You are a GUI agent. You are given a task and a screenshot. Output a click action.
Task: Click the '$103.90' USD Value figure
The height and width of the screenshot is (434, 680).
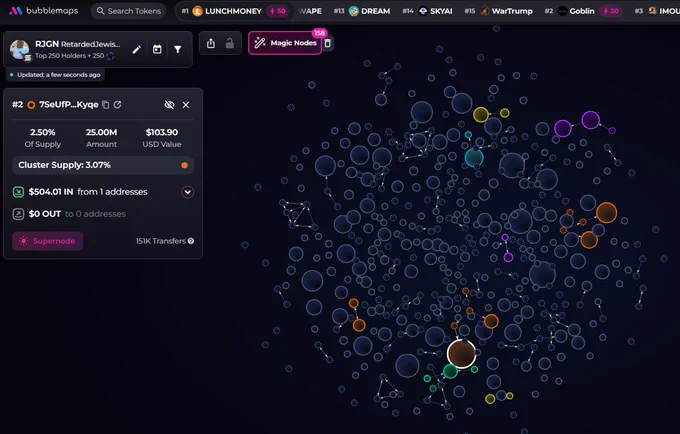click(x=162, y=132)
